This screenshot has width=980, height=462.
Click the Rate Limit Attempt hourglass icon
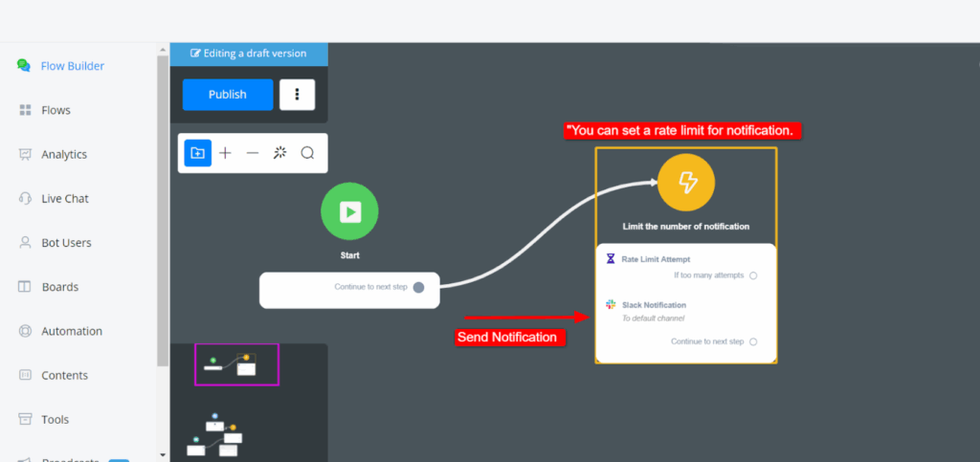coord(611,259)
